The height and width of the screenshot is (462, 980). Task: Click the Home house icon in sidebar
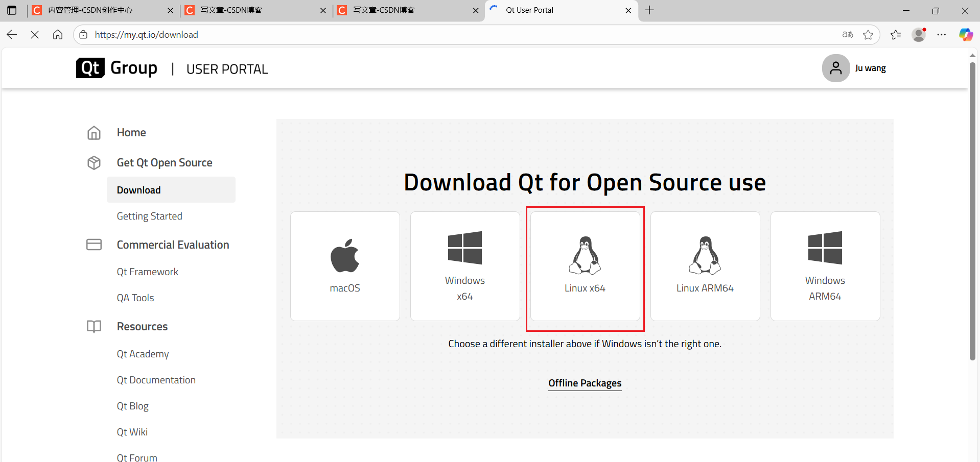(94, 133)
